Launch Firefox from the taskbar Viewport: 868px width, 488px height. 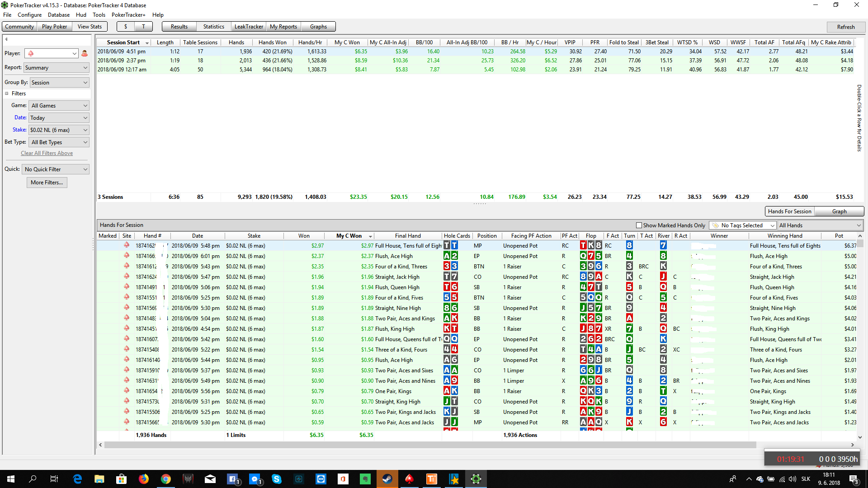point(144,479)
